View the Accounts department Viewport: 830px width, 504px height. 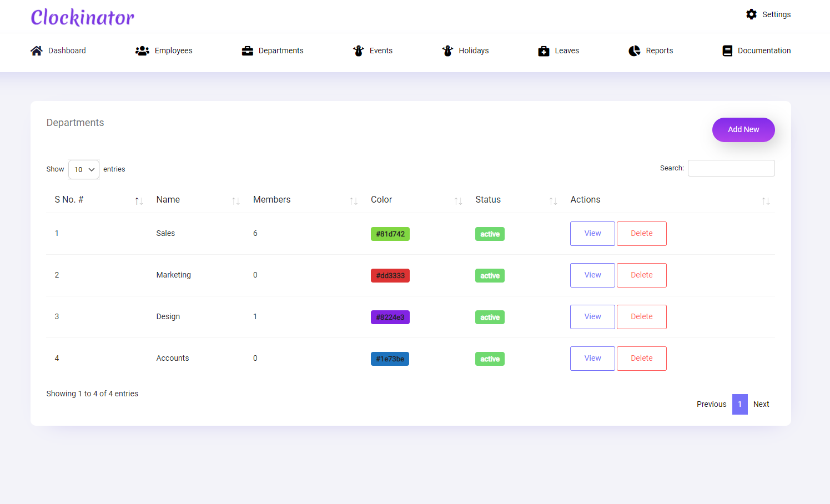pos(592,359)
